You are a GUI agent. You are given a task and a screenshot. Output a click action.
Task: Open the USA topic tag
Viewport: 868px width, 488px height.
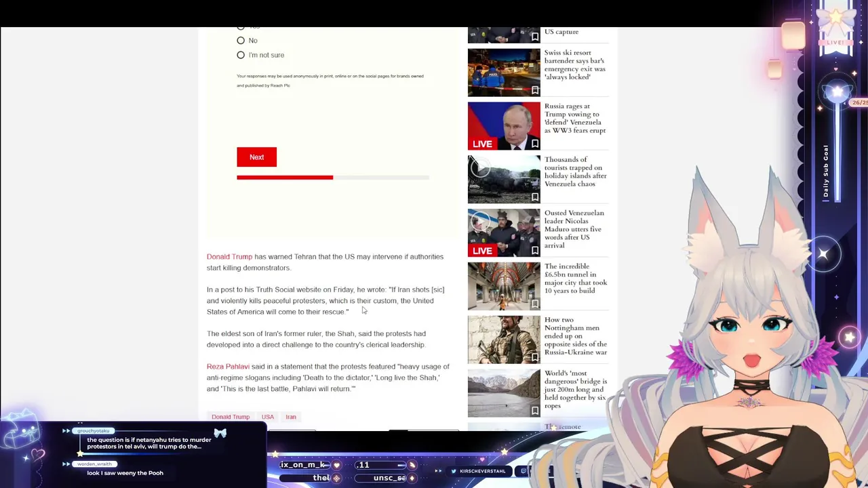(x=268, y=417)
